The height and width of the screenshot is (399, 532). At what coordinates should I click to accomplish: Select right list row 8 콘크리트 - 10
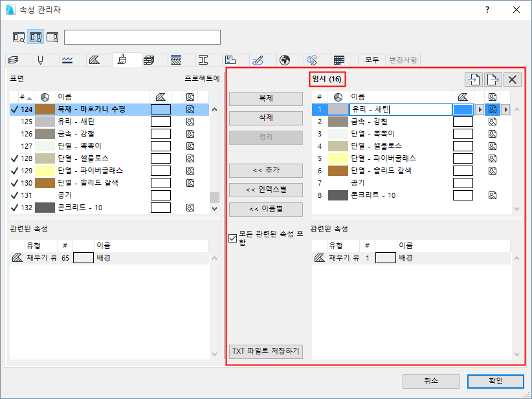[411, 195]
